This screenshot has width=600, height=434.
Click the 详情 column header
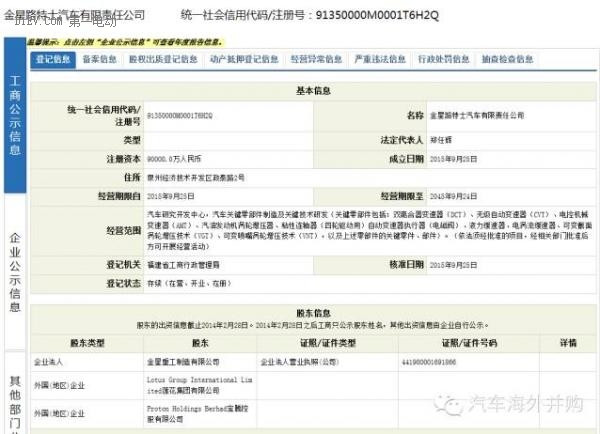568,343
